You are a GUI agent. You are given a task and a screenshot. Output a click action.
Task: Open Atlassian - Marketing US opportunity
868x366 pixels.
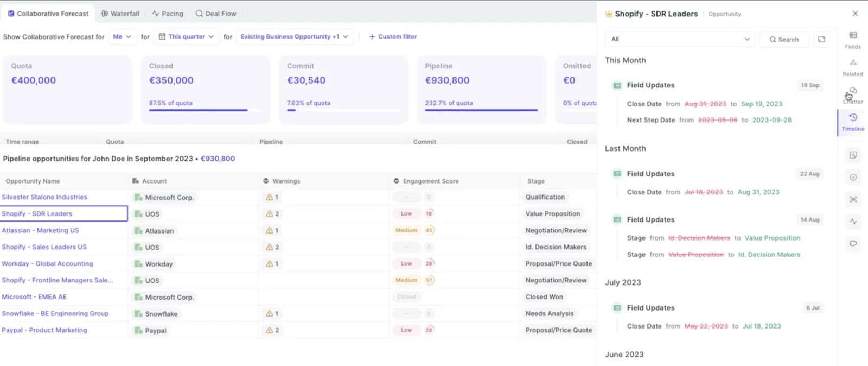click(x=40, y=230)
